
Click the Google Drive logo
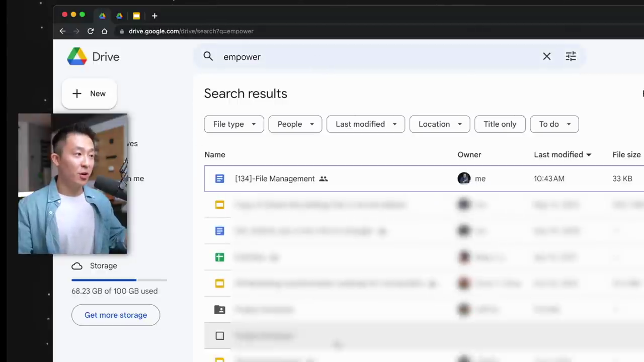[x=77, y=57]
